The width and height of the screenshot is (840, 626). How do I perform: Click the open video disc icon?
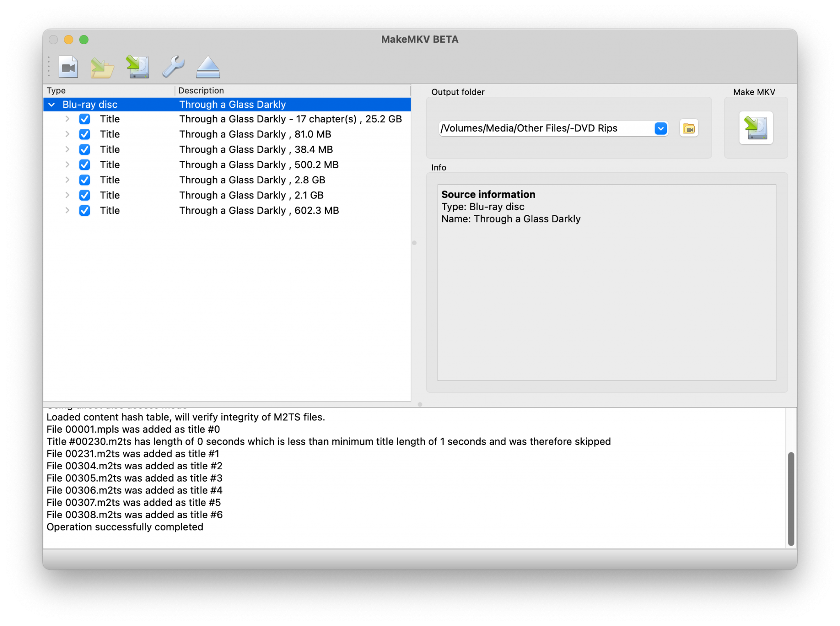pos(69,67)
